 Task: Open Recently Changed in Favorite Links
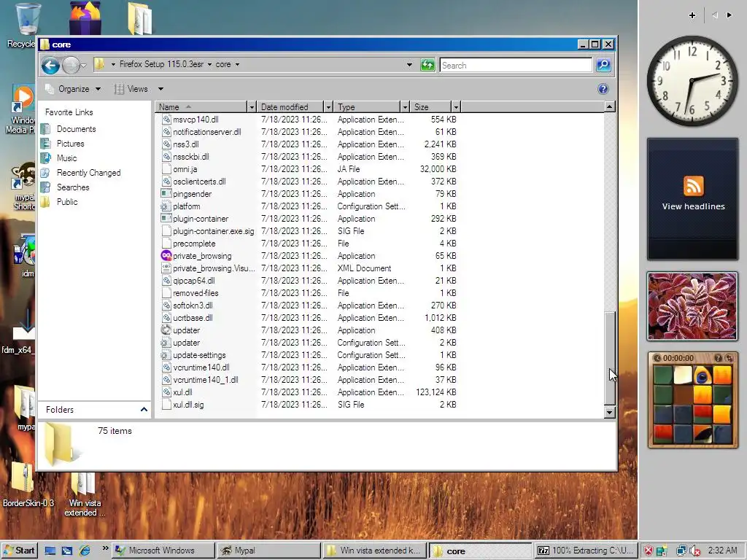[x=88, y=173]
